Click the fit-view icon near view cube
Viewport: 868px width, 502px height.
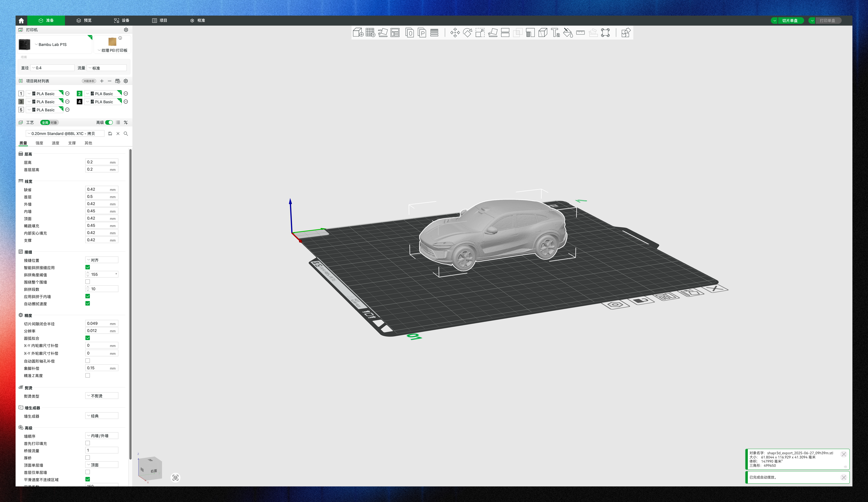[x=175, y=478]
